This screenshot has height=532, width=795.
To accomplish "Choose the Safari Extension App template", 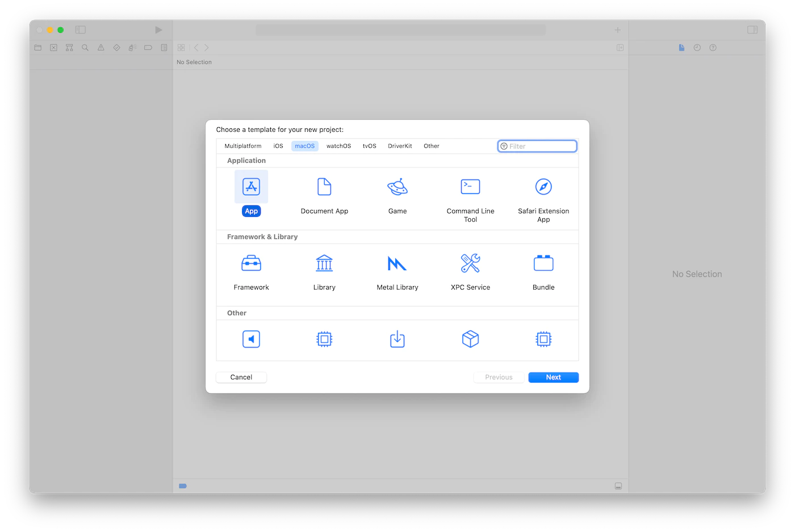I will pos(543,187).
